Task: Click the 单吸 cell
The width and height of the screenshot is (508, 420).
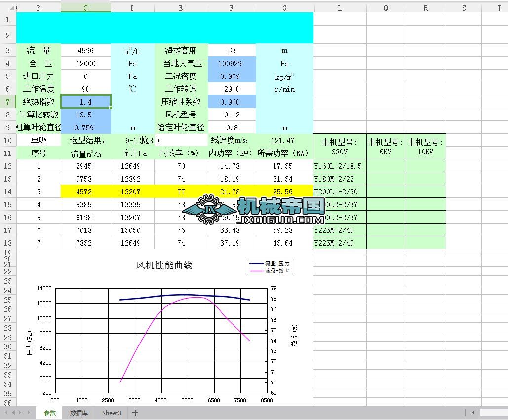Action: point(39,140)
